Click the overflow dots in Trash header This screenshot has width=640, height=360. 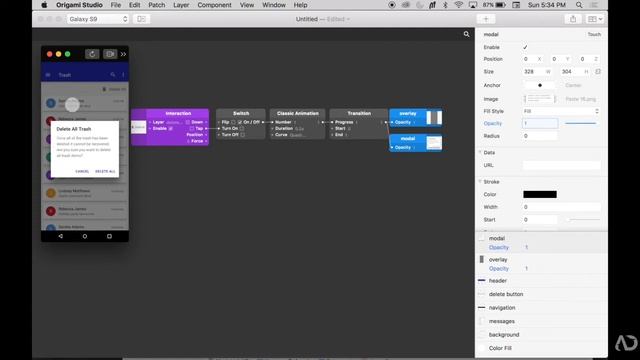coord(123,75)
